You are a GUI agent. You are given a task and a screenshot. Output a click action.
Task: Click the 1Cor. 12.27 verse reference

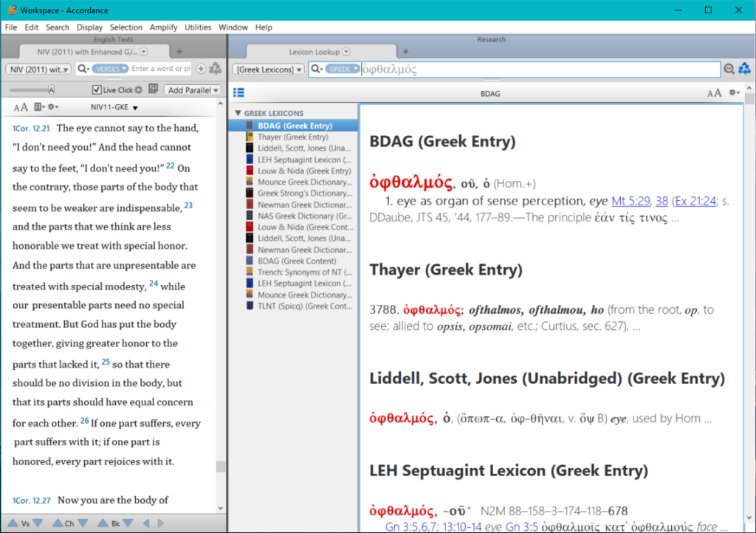31,501
